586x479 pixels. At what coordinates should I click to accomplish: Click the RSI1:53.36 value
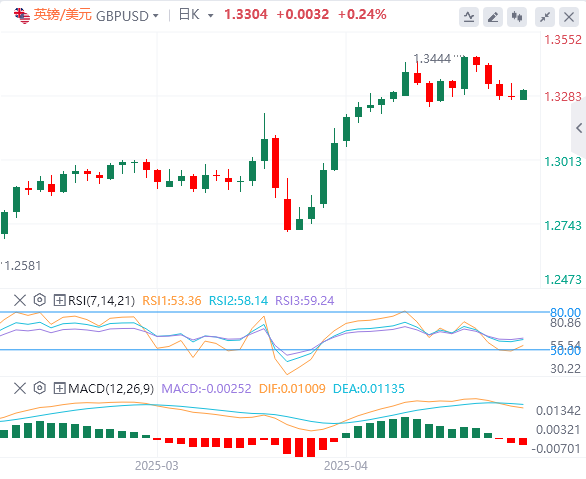click(172, 300)
